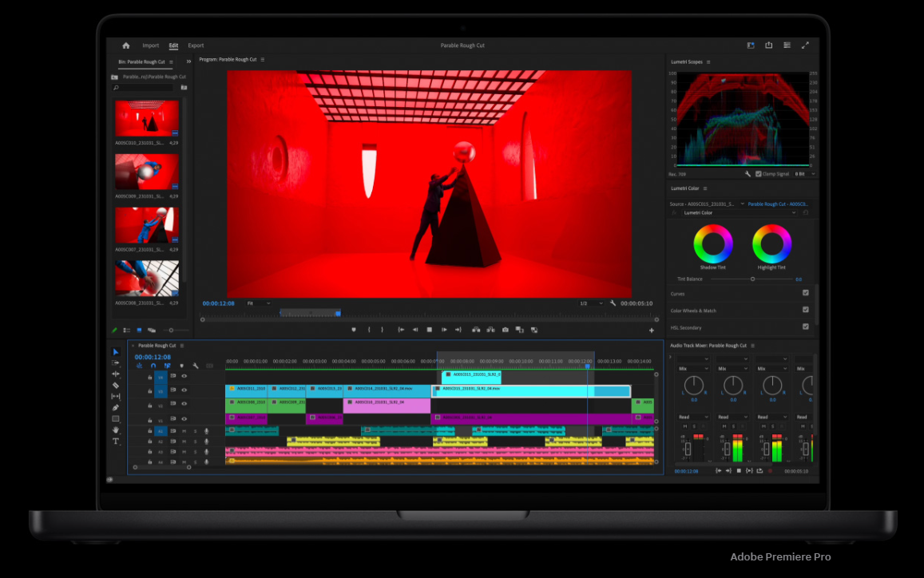924x578 pixels.
Task: Click the Highlight Tint color wheel
Action: pos(771,243)
